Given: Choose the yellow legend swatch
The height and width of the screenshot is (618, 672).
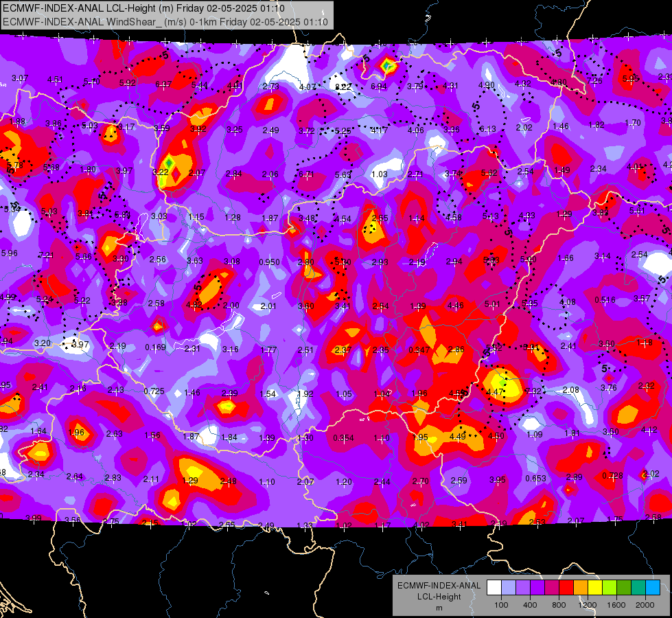Looking at the screenshot, I should 595,588.
